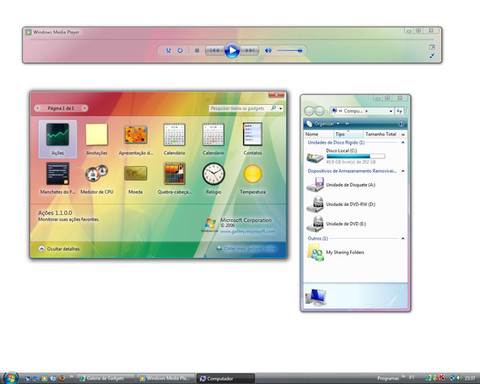Screen dimensions: 480x384
Task: Click the big blue Play button
Action: [232, 51]
